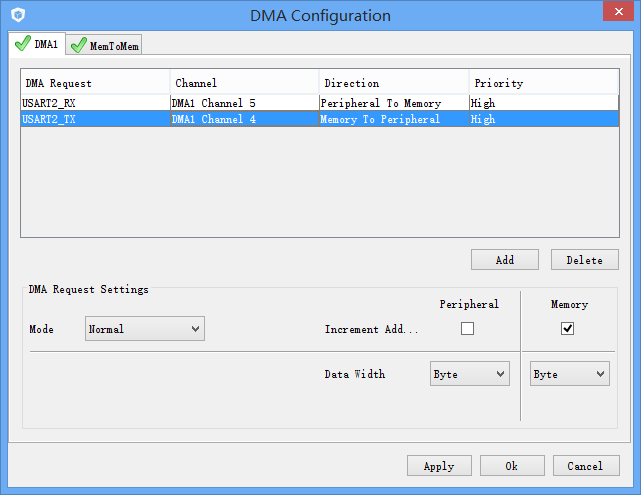Confirm with the Ok button

[511, 466]
